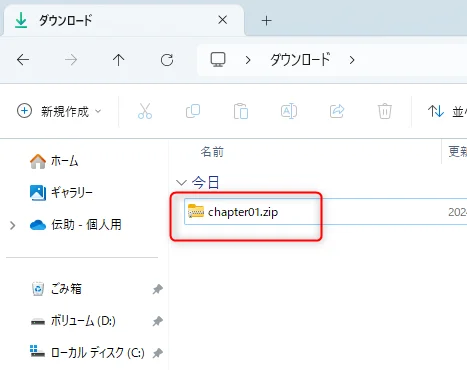
Task: Expand chevron after ダウンロード breadcrumb
Action: coord(352,60)
